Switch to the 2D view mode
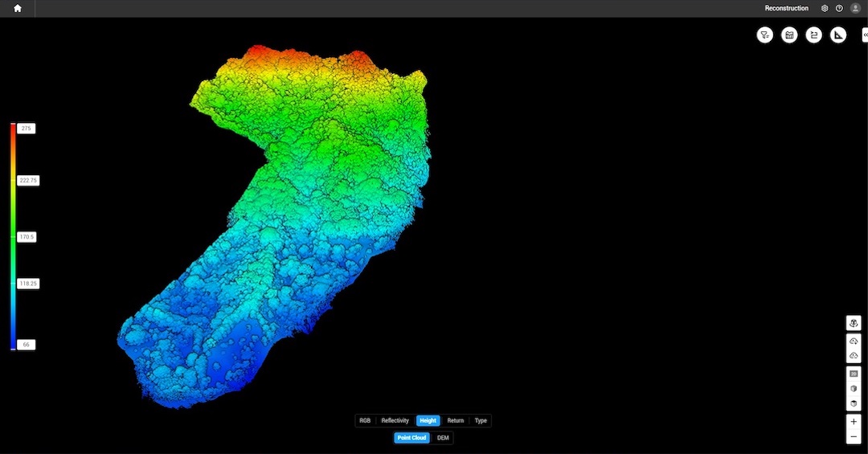Image resolution: width=868 pixels, height=454 pixels. [854, 374]
